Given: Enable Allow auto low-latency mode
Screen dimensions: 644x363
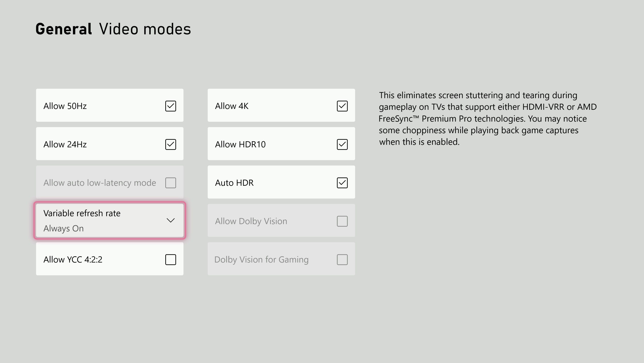Looking at the screenshot, I should 171,183.
